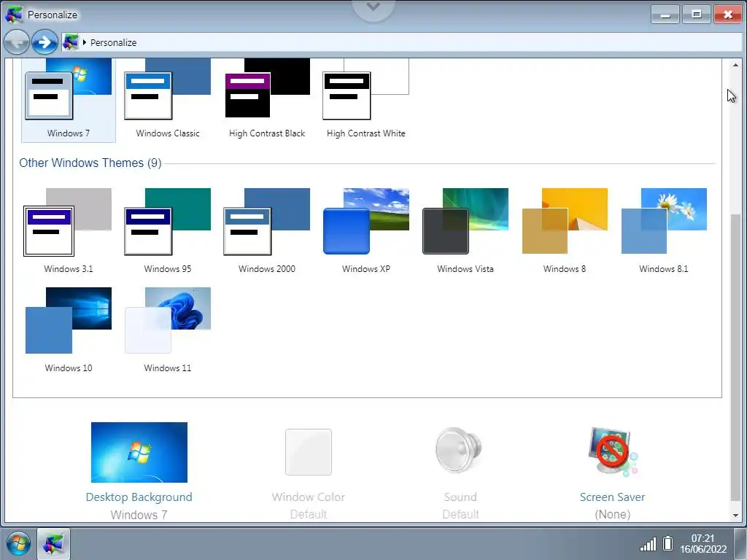Apply the Windows Vista theme icon
Image resolution: width=747 pixels, height=560 pixels.
[x=465, y=222]
